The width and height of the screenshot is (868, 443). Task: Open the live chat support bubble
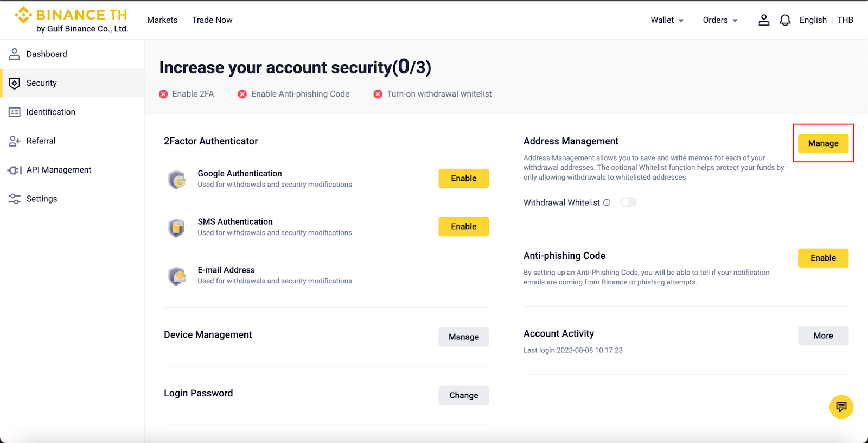click(841, 407)
